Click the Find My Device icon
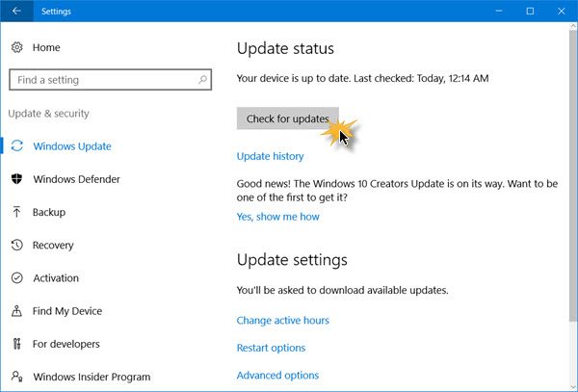The width and height of the screenshot is (578, 392). pyautogui.click(x=17, y=311)
